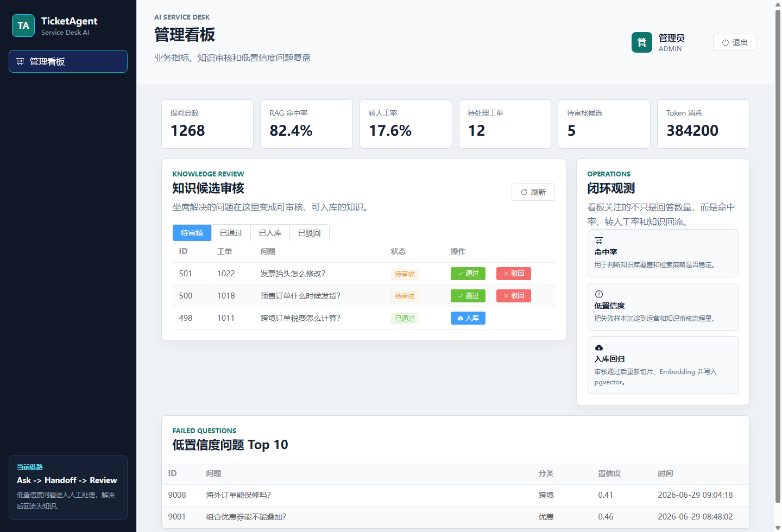Approve candidate 501 with 通过
This screenshot has width=782, height=532.
[x=468, y=274]
